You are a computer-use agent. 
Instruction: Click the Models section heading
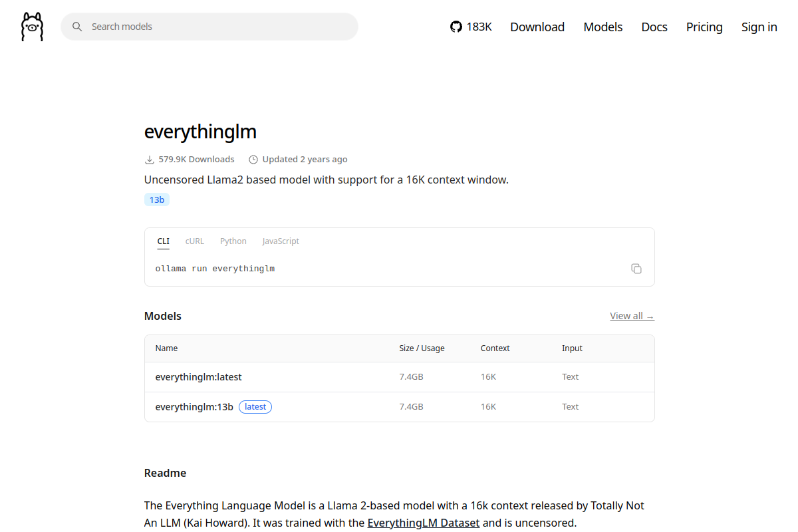pos(163,316)
